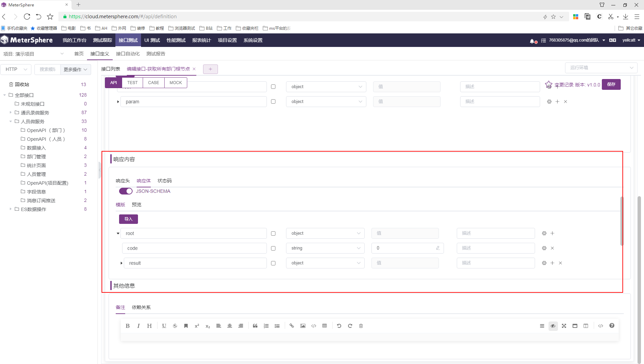
Task: Toggle fullscreen mode in the remarks editor
Action: tap(564, 326)
